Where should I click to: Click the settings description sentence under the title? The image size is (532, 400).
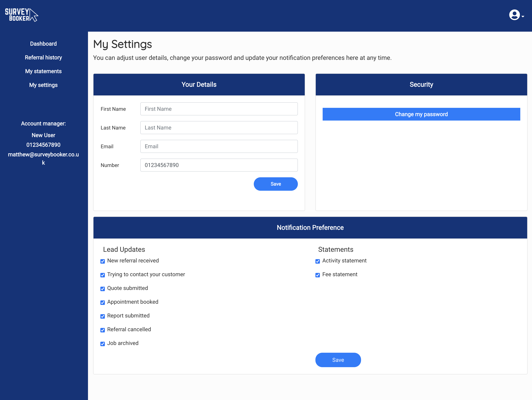(242, 58)
